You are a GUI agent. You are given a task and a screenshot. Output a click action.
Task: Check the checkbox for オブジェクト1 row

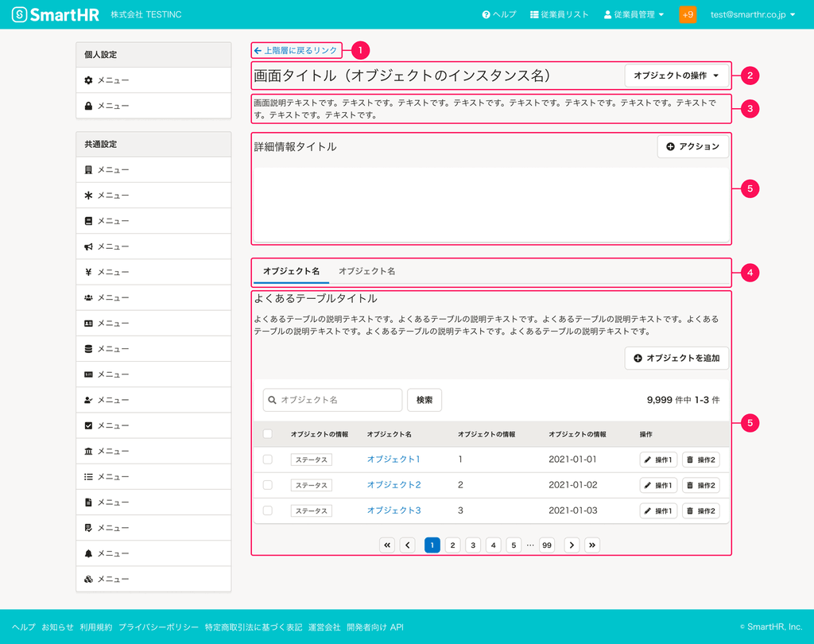[268, 460]
